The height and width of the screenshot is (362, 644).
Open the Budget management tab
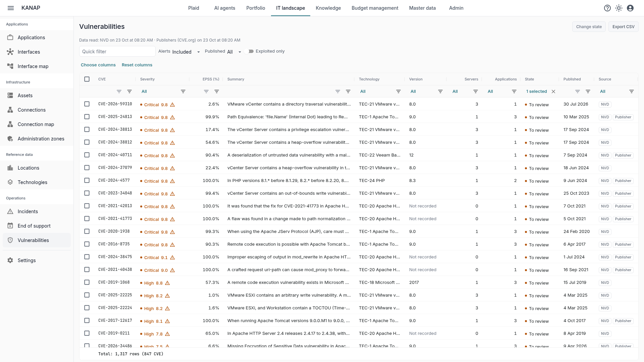375,8
